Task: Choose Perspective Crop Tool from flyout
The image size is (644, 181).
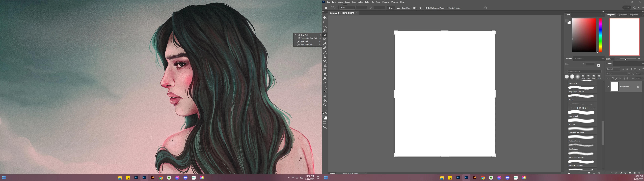Action: point(309,38)
